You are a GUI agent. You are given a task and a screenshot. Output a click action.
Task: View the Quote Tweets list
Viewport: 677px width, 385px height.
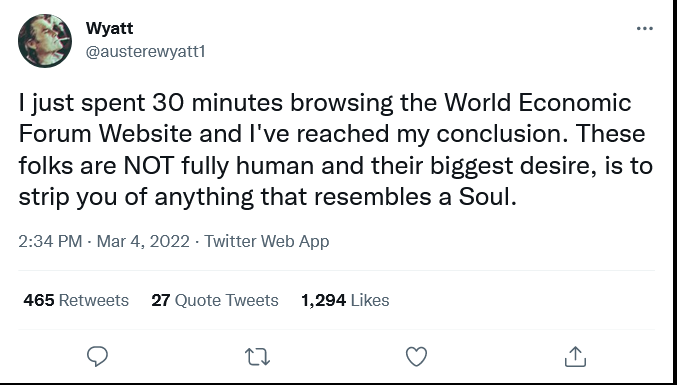(226, 300)
